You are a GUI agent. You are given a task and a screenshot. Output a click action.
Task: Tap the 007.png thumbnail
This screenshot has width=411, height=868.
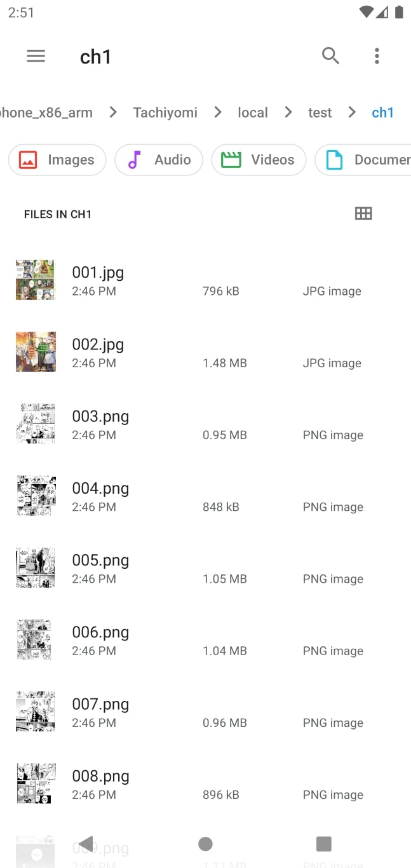point(36,711)
